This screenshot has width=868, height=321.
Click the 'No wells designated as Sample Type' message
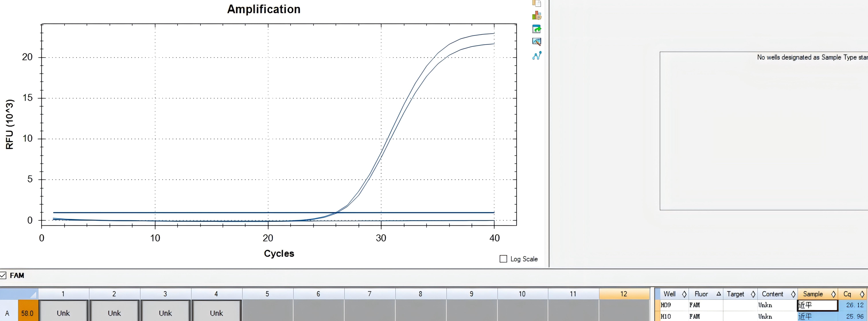pyautogui.click(x=812, y=57)
